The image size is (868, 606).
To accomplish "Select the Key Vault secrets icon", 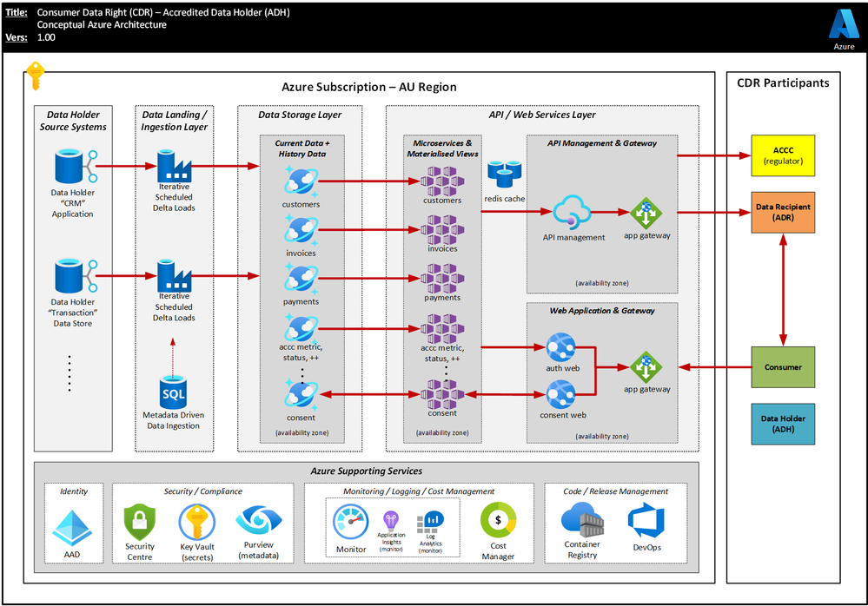I will (197, 522).
